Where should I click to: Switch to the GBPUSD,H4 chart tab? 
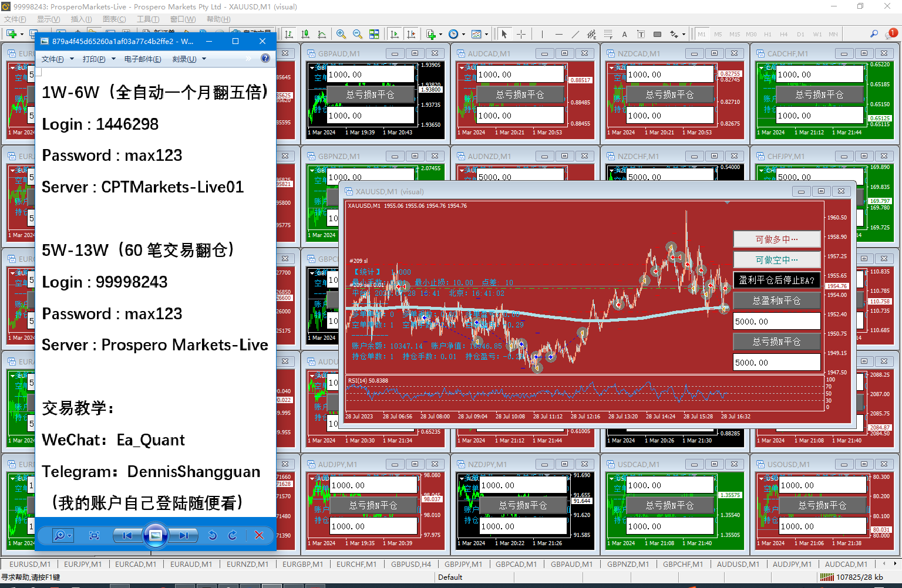(x=411, y=564)
